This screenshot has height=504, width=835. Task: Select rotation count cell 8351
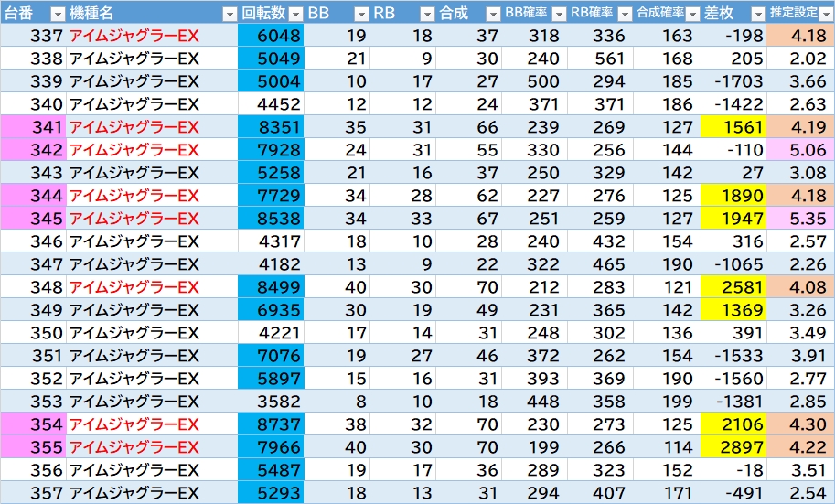click(x=271, y=127)
